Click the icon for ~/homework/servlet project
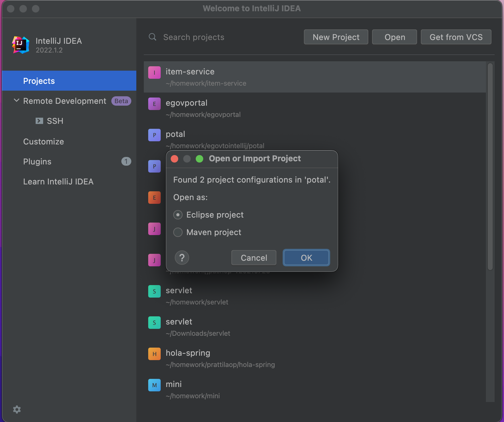The image size is (504, 422). pos(154,291)
